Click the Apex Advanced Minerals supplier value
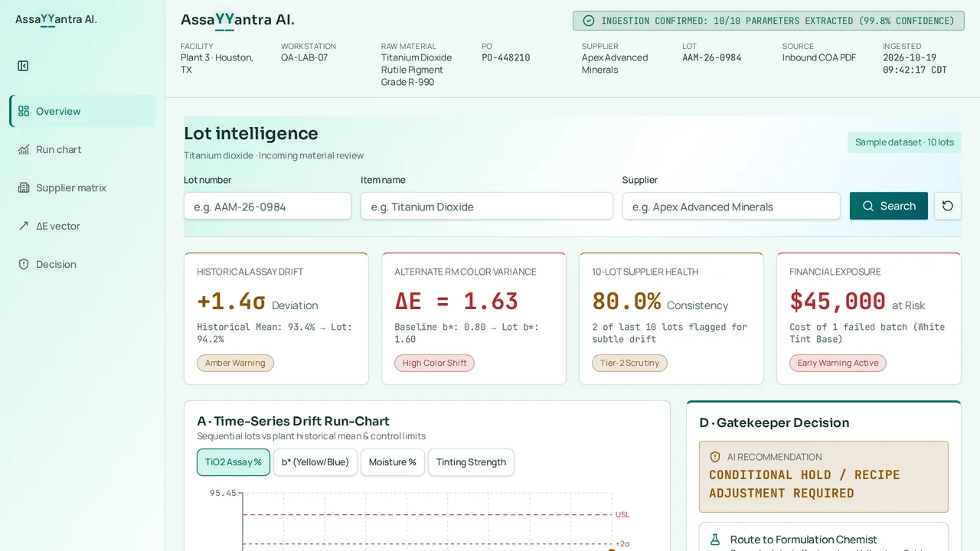980x551 pixels. point(615,64)
